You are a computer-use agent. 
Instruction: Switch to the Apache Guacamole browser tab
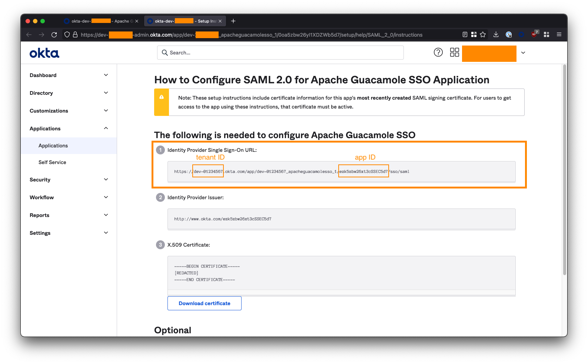coord(100,21)
